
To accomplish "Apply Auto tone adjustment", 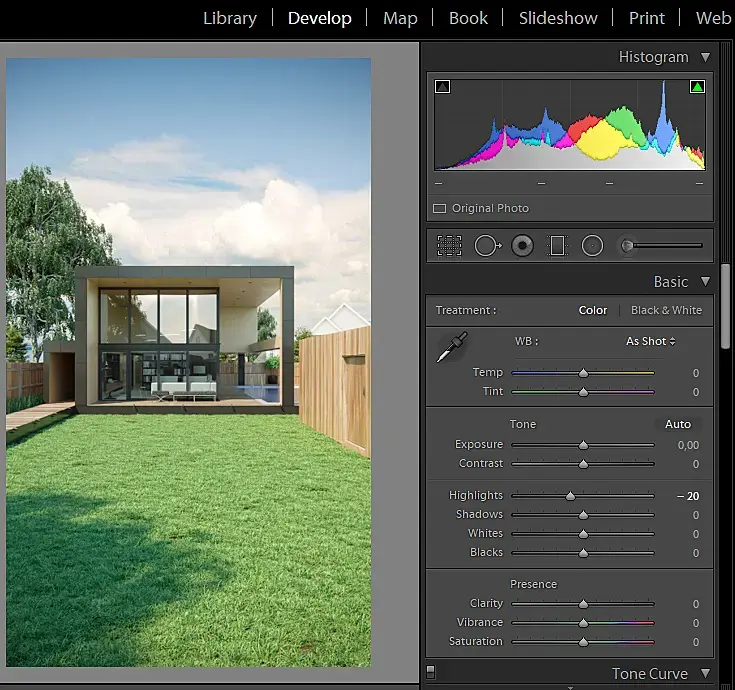I will coord(678,424).
